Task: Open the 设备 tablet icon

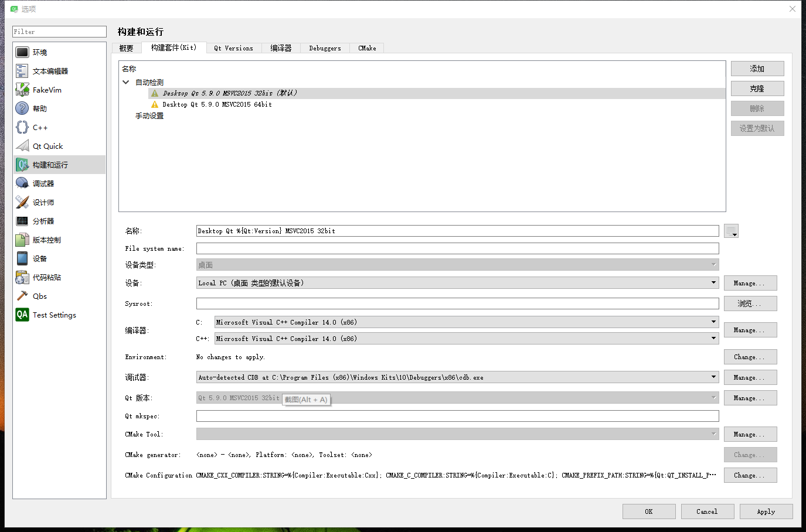Action: coord(22,258)
